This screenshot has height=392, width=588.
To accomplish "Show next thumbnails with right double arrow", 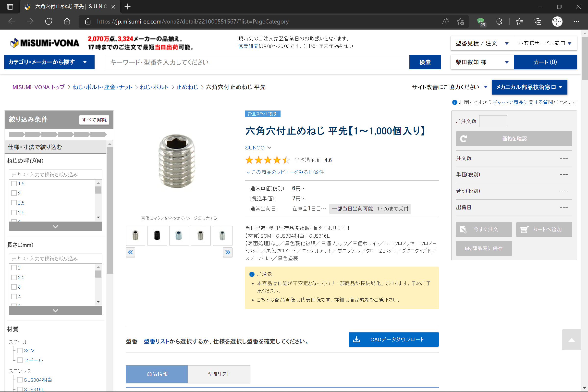I will [228, 252].
